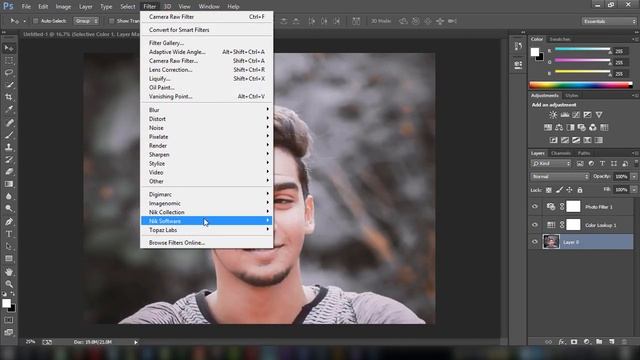Hide the Photo Filter 1 layer

point(535,207)
